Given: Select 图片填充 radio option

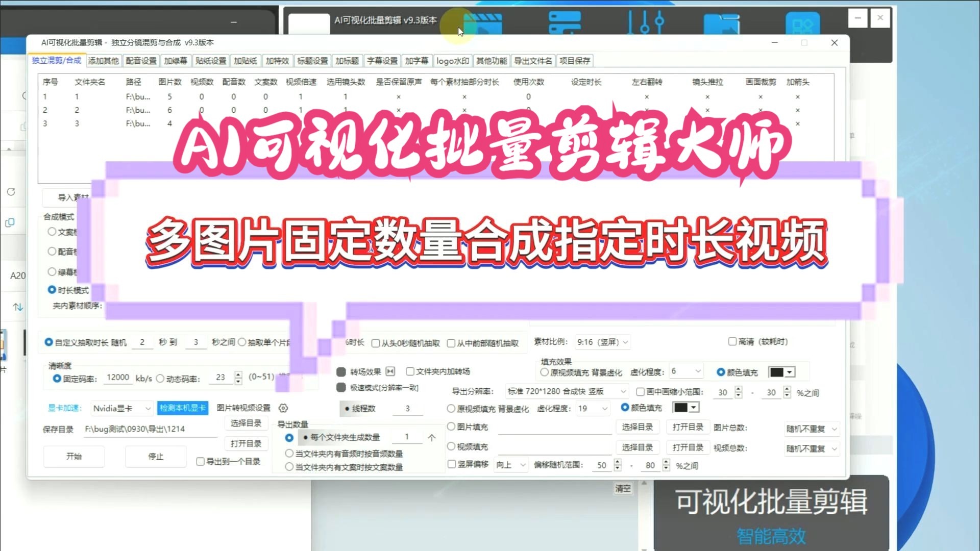Looking at the screenshot, I should pyautogui.click(x=451, y=427).
